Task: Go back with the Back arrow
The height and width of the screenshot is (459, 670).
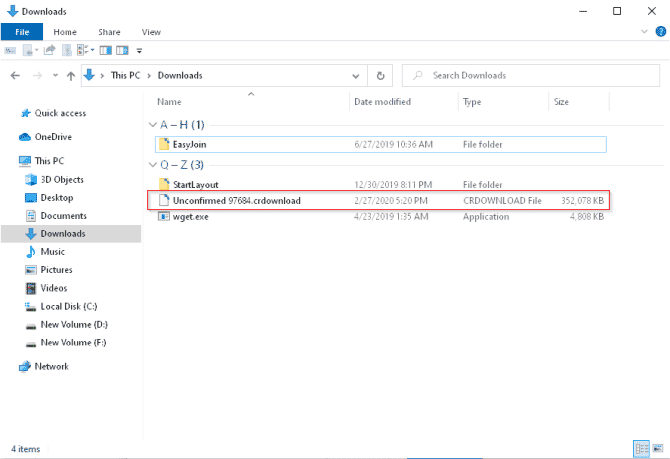Action: 15,76
